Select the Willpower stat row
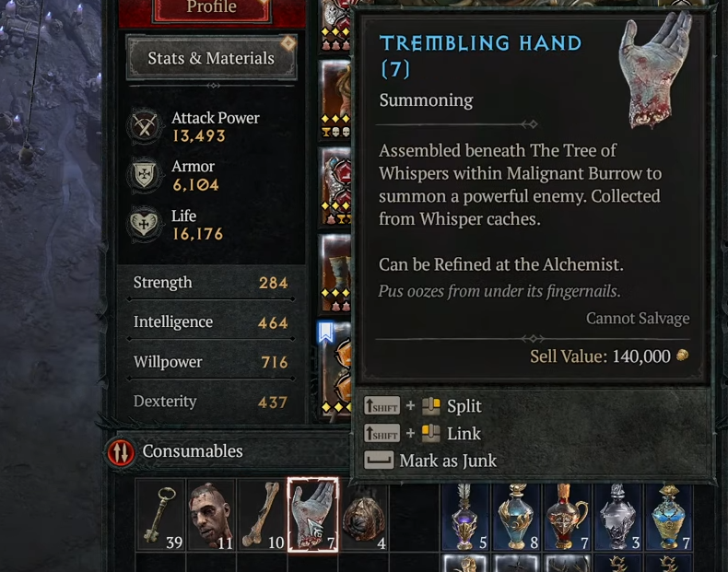The image size is (728, 572). pyautogui.click(x=211, y=362)
